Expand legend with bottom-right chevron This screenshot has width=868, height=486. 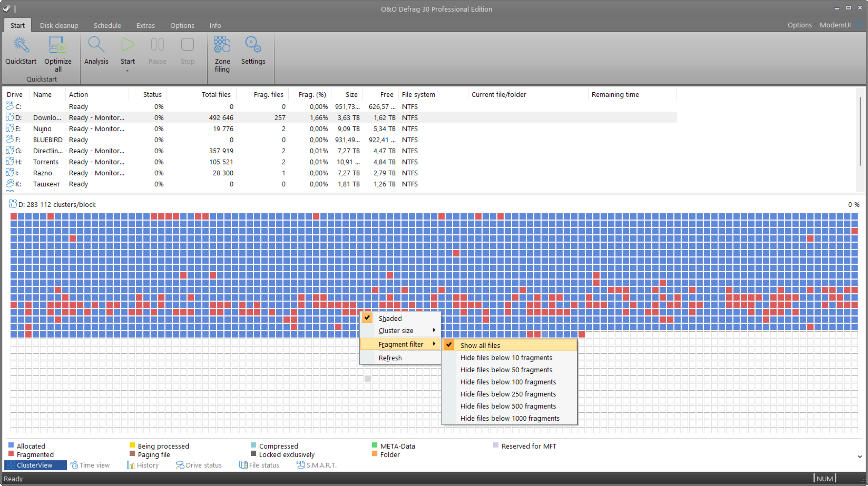coord(860,457)
